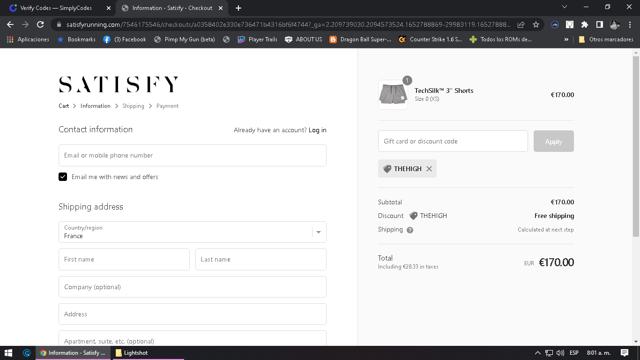This screenshot has height=360, width=640.
Task: Click the share page icon in address bar
Action: click(521, 24)
